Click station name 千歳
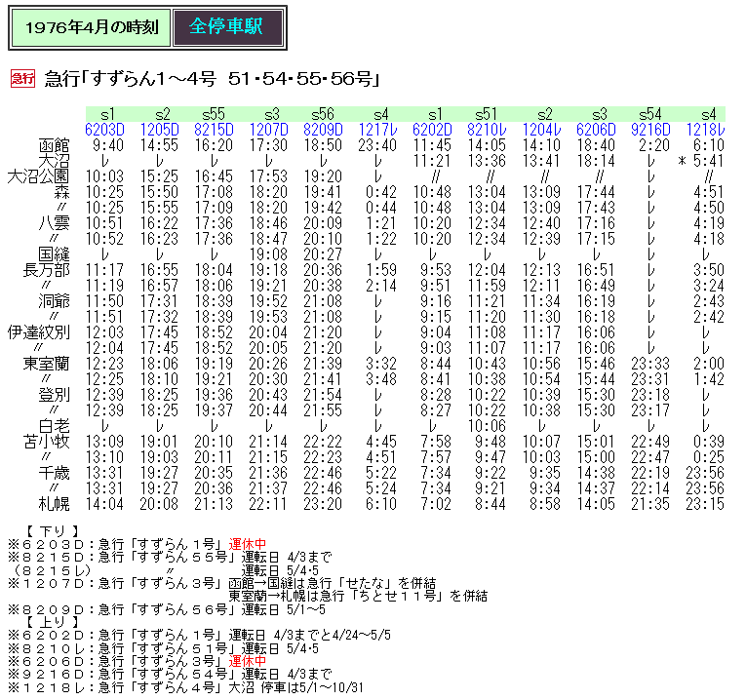Screen dimensions: 746x700 tap(54, 473)
